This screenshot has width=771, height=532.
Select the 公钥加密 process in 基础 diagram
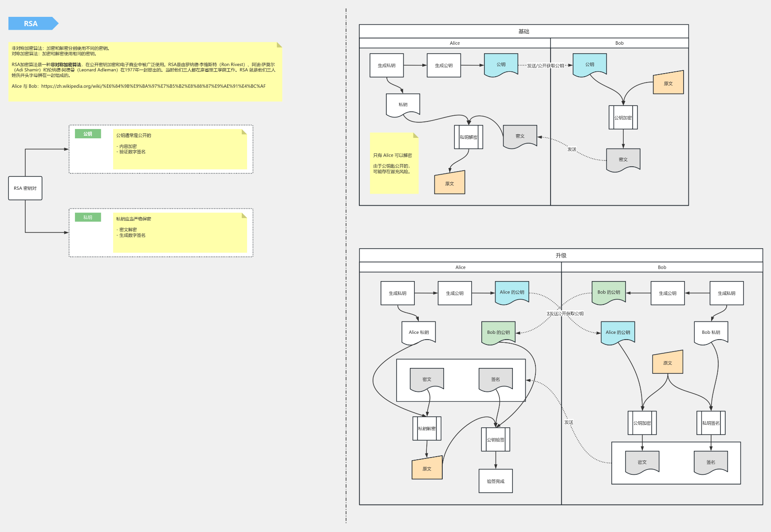(x=623, y=117)
